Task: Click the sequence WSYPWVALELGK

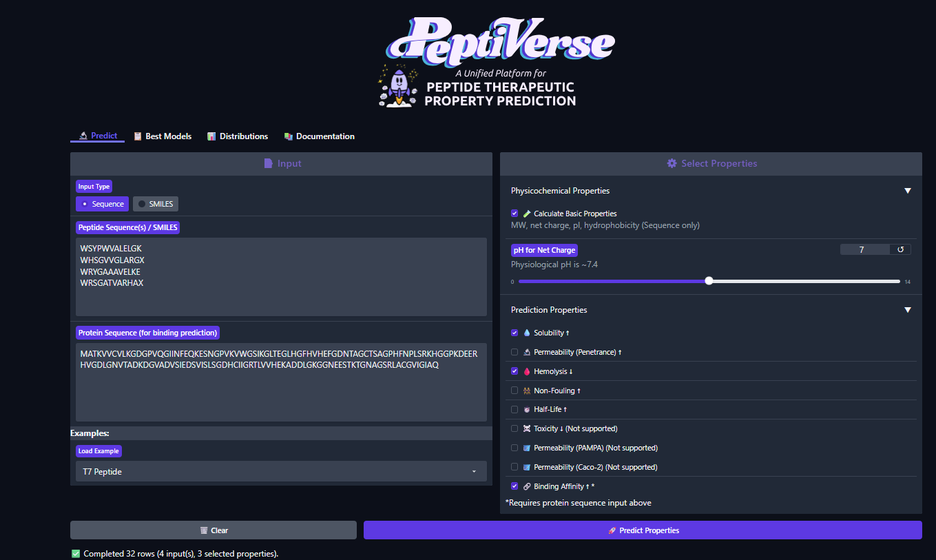Action: pyautogui.click(x=111, y=248)
